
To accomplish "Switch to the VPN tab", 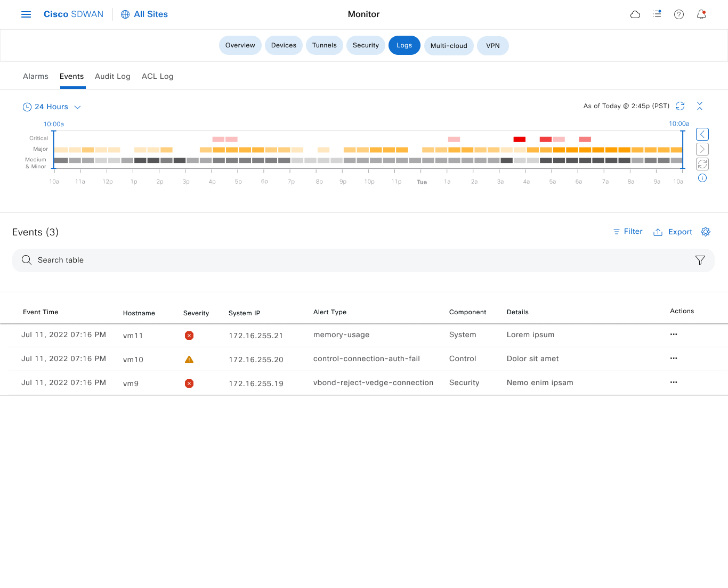I will tap(493, 46).
